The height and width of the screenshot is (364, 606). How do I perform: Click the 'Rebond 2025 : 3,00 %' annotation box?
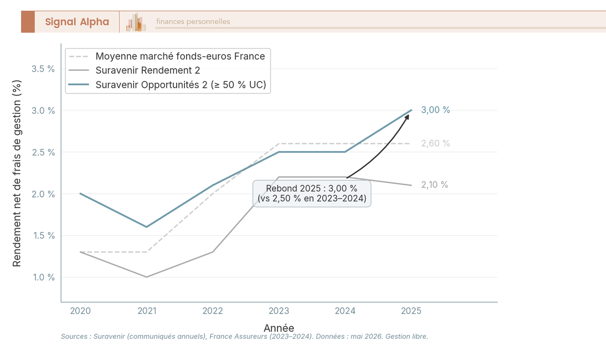(x=312, y=193)
